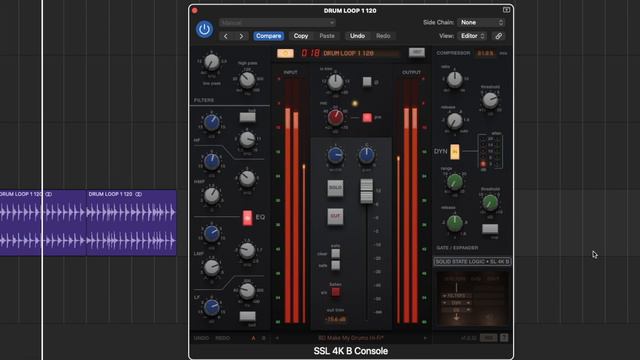Select the A preset slot
This screenshot has width=640, height=360.
click(x=253, y=338)
